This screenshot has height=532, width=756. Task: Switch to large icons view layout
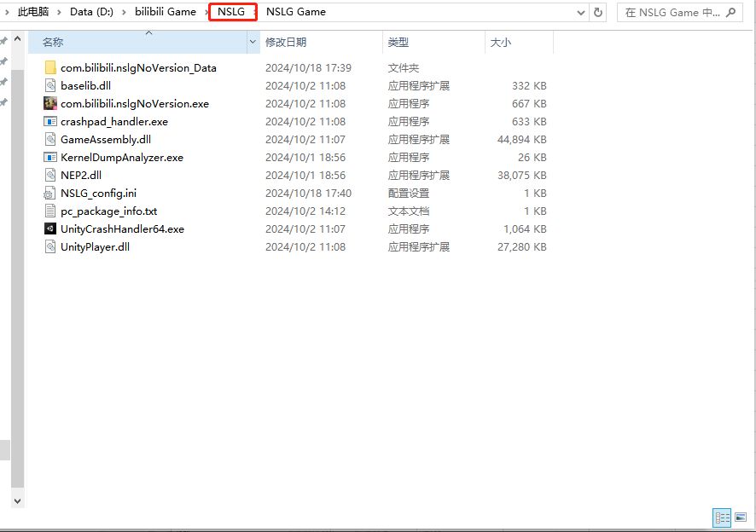coord(741,518)
